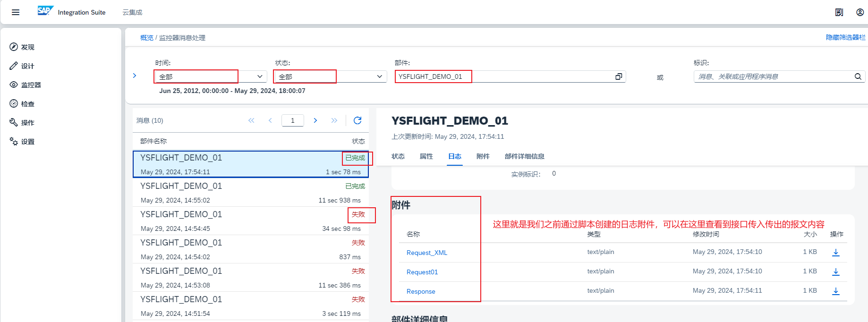868x322 pixels.
Task: Switch to the 状态 tab
Action: (x=398, y=156)
